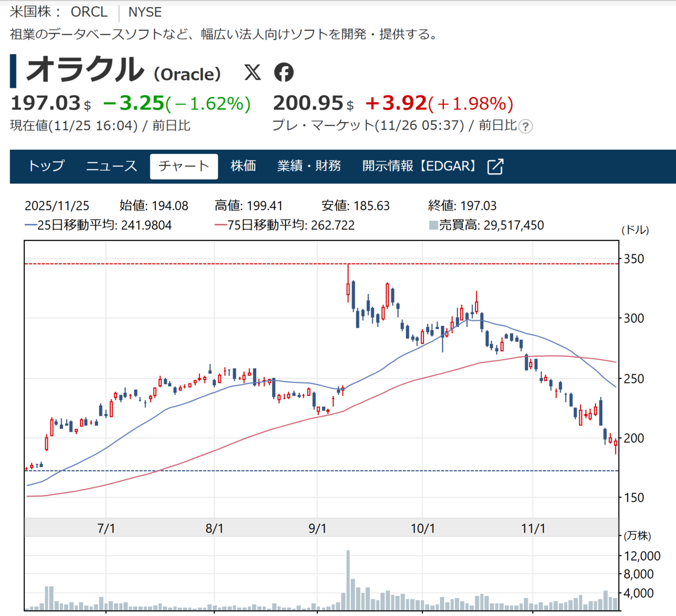Image resolution: width=676 pixels, height=616 pixels.
Task: Click the 11/1 date axis label
Action: (x=533, y=528)
